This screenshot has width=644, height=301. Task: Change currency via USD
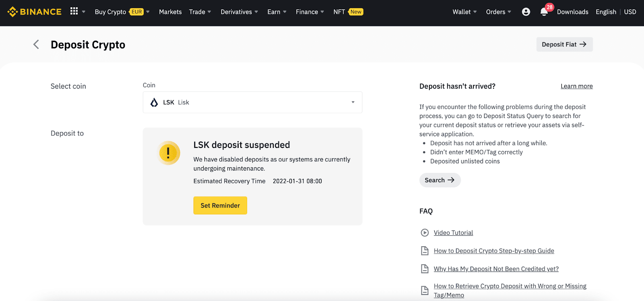[x=630, y=12]
